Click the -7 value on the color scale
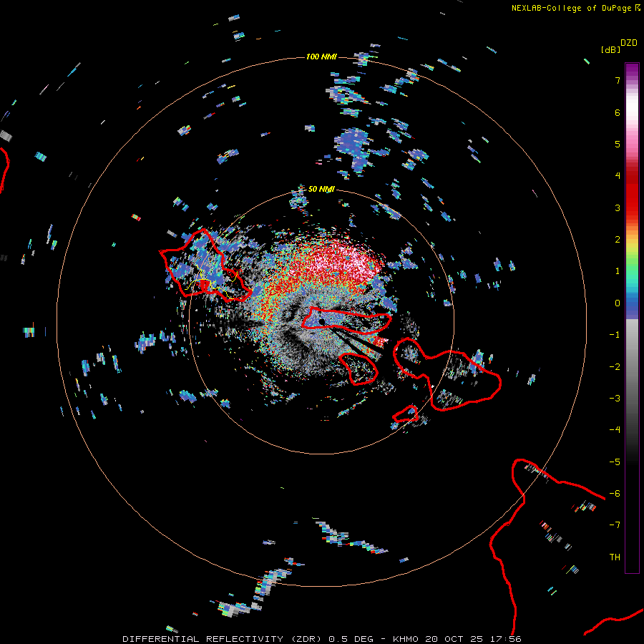This screenshot has width=644, height=644. (615, 525)
